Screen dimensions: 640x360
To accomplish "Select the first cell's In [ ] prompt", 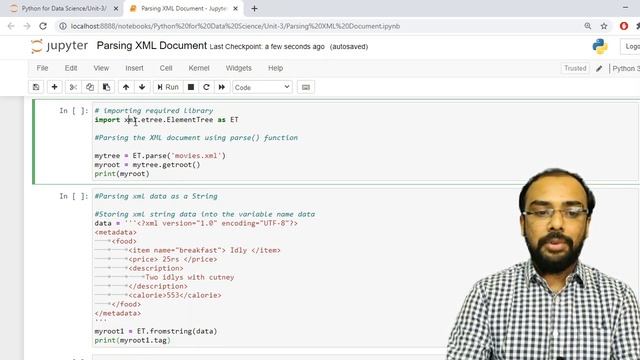I will coord(73,111).
